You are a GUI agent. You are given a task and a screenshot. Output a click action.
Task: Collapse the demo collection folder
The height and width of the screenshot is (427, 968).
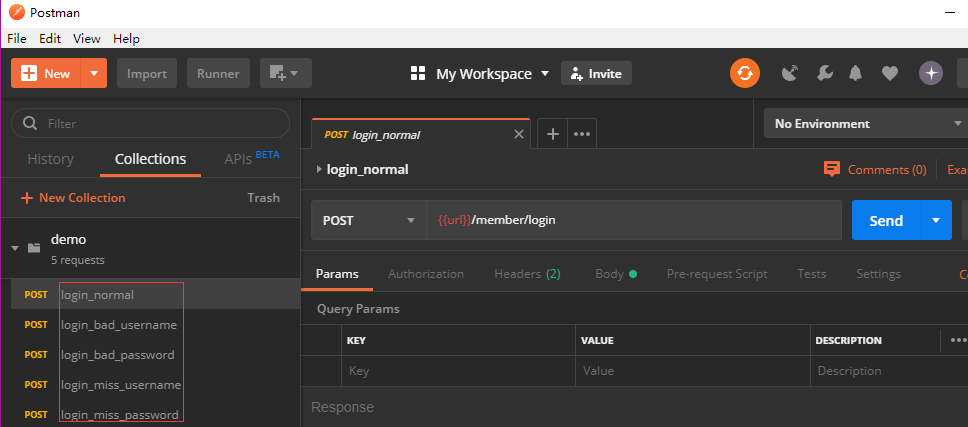tap(15, 247)
